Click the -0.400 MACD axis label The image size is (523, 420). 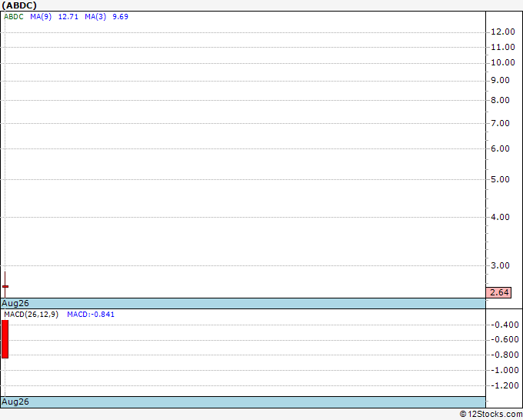[x=505, y=325]
